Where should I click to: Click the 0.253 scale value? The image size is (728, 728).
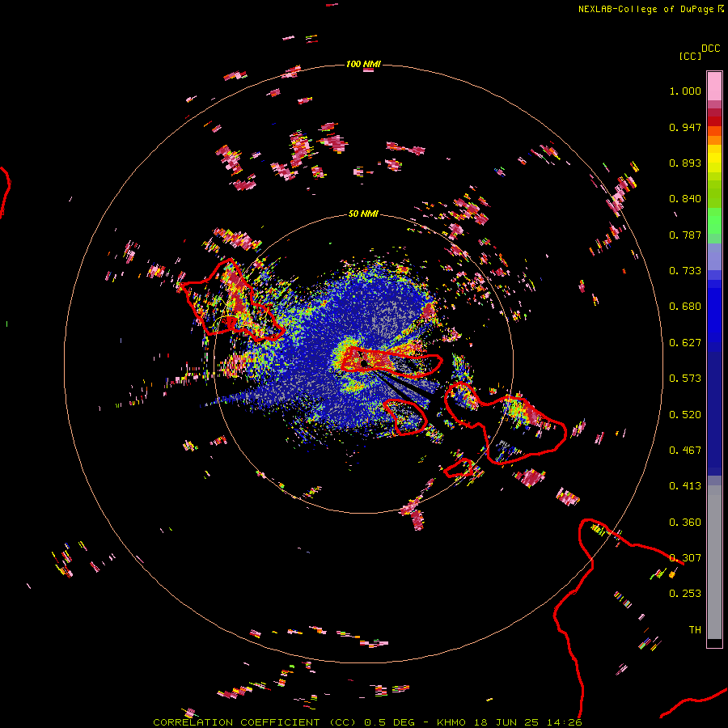685,594
